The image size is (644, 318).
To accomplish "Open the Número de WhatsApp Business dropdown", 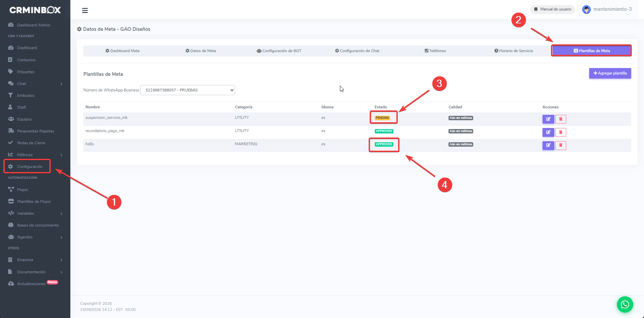I will point(188,90).
